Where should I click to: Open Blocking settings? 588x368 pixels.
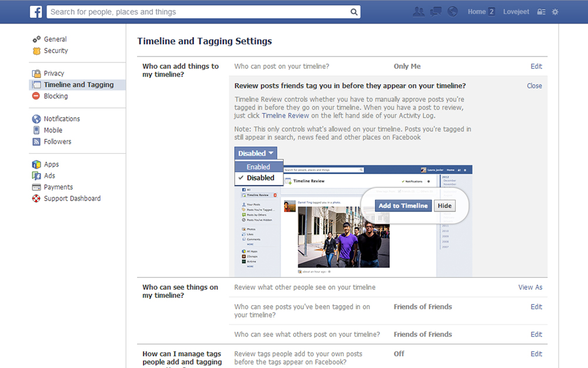click(x=56, y=96)
